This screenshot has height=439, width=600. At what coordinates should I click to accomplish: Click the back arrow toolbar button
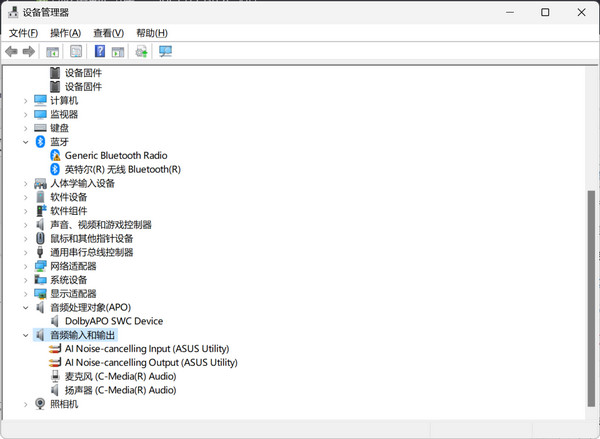point(11,51)
